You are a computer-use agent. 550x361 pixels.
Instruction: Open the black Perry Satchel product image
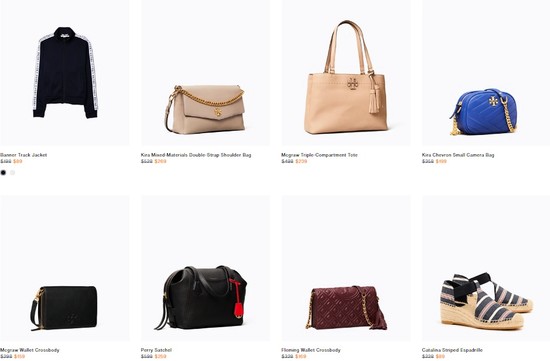(x=206, y=268)
